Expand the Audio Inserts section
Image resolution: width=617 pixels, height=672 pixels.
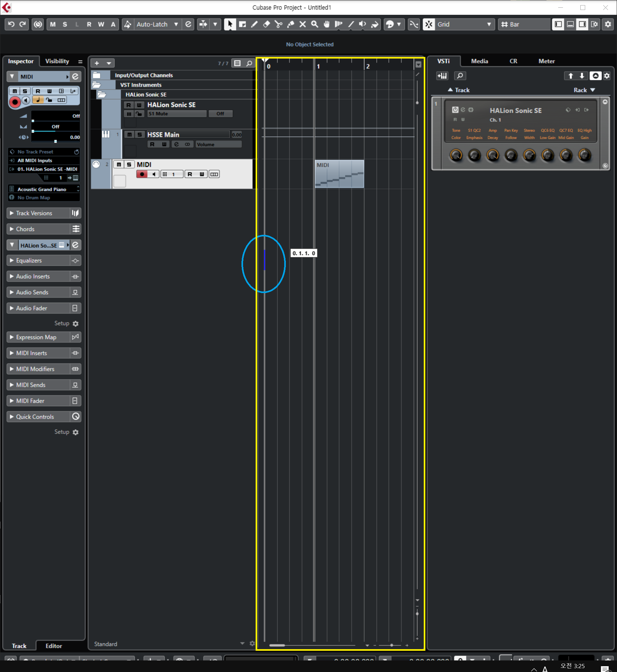[x=38, y=277]
